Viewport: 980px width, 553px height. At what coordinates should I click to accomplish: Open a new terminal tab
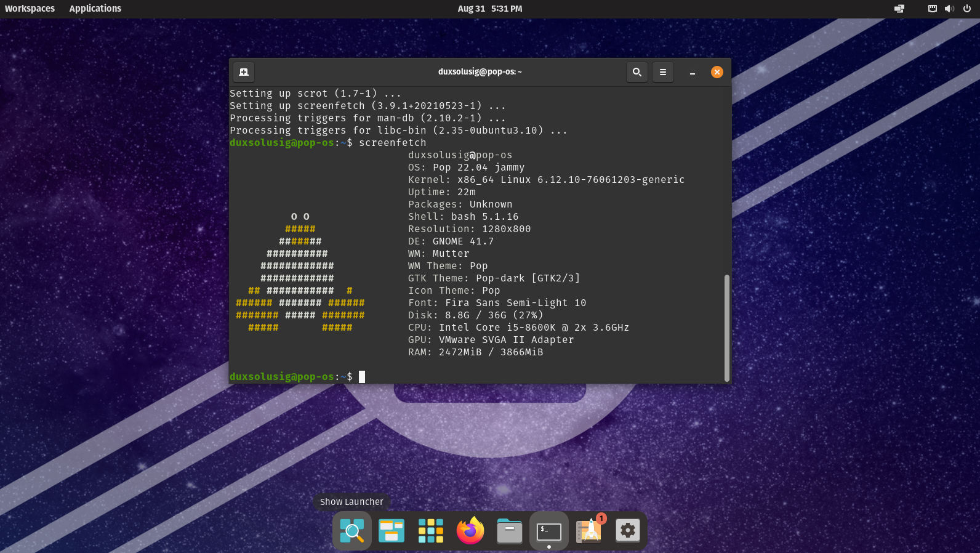244,72
